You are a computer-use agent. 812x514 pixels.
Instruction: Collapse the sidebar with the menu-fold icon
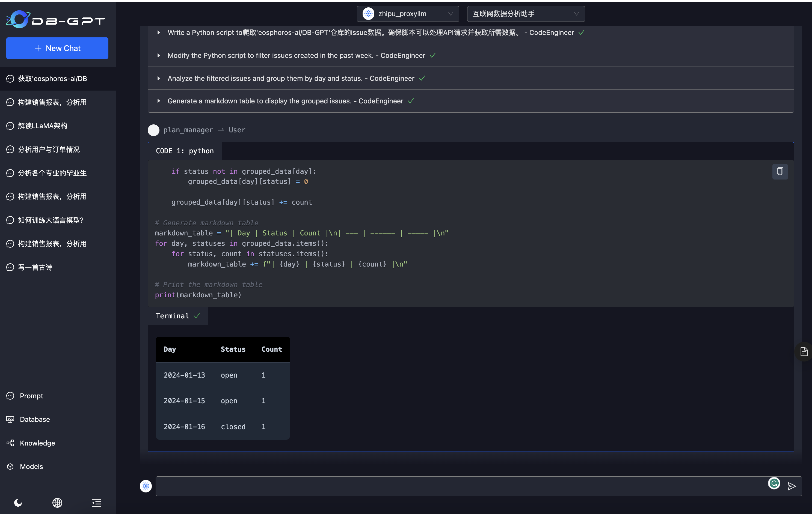tap(96, 503)
